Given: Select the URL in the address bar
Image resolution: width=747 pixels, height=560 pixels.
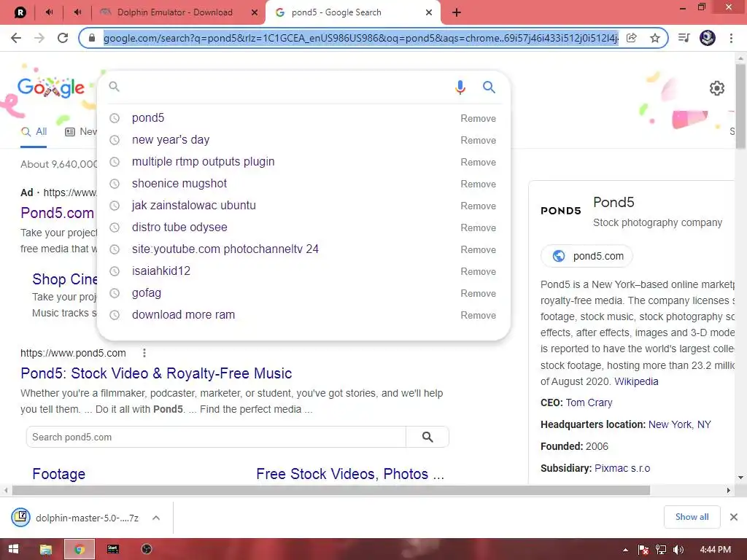Looking at the screenshot, I should pos(360,38).
